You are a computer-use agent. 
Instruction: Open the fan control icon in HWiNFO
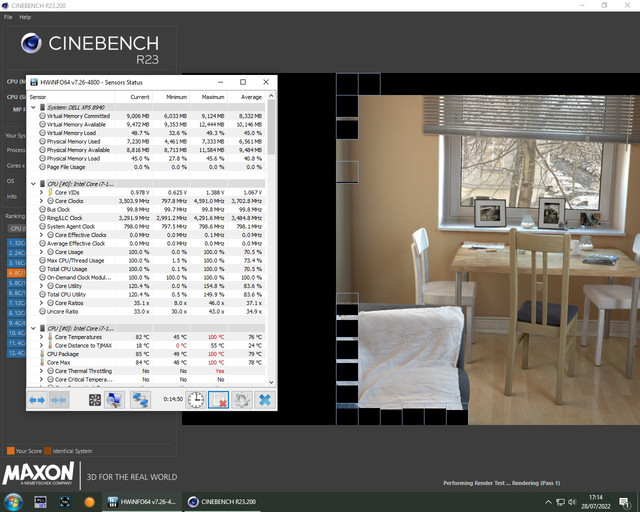coord(95,400)
